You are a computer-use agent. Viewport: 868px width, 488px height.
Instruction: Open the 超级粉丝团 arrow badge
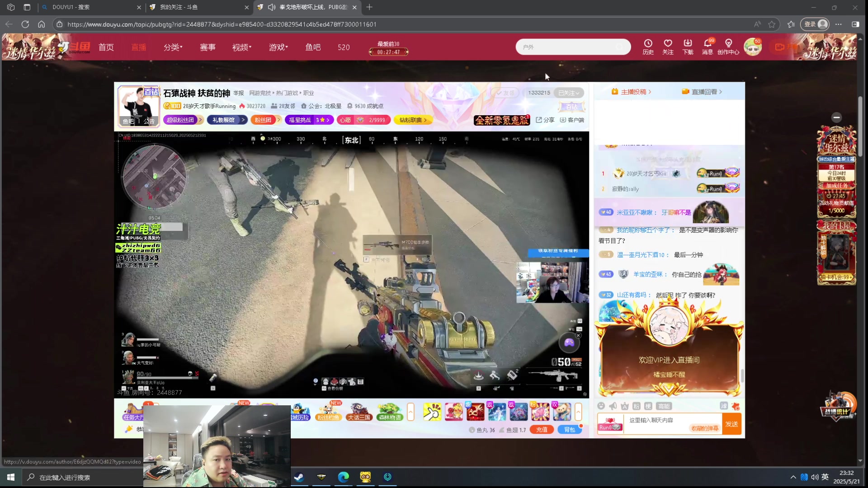tap(183, 120)
